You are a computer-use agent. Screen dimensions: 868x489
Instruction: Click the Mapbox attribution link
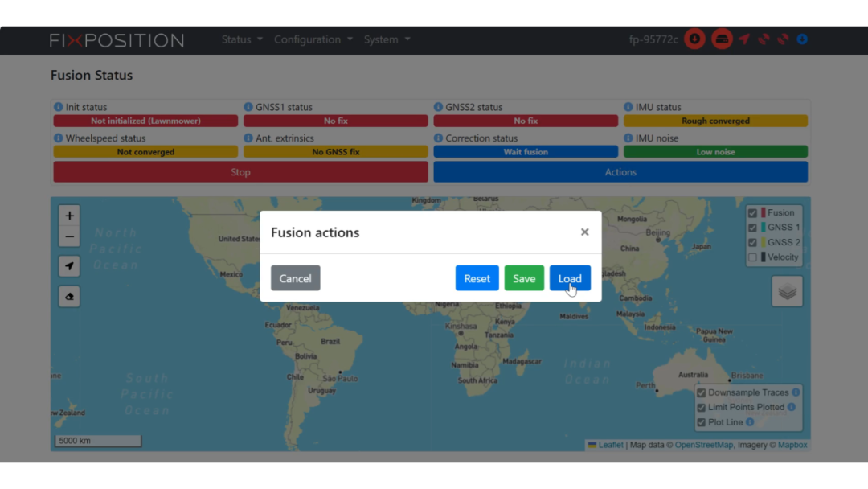(x=792, y=445)
